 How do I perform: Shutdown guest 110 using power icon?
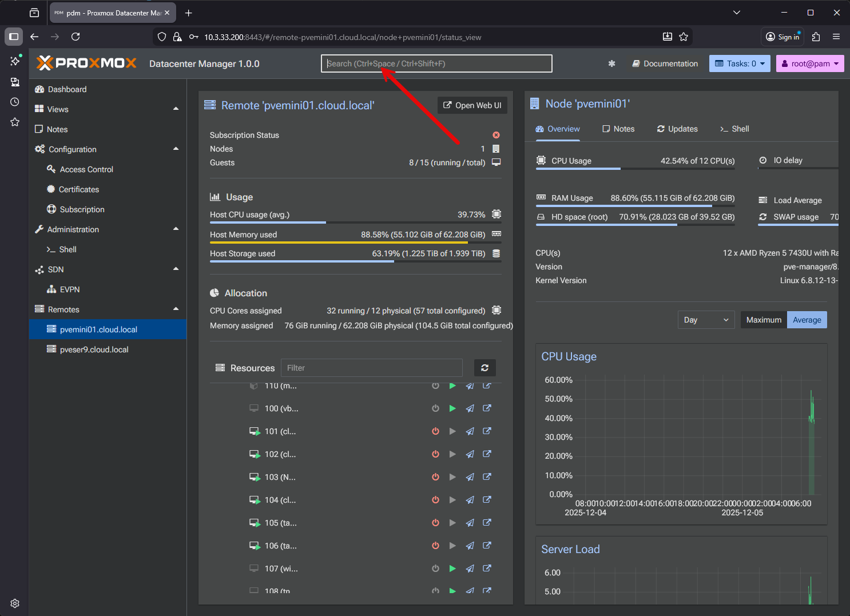click(435, 386)
